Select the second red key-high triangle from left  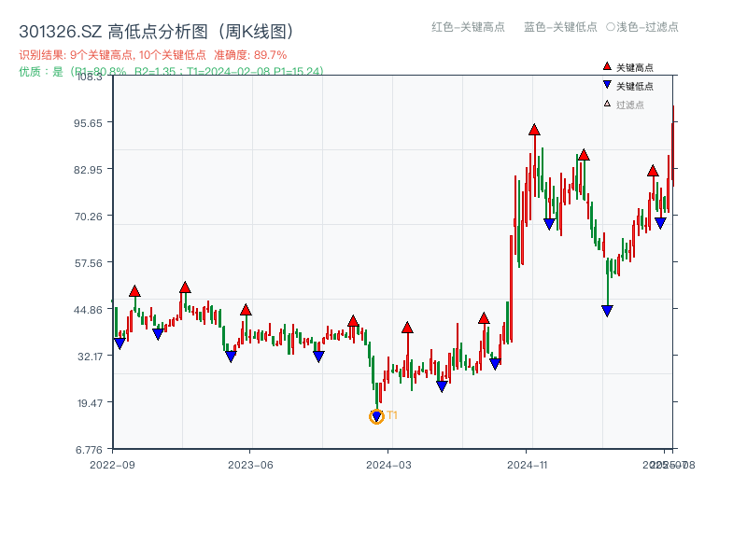(x=185, y=287)
